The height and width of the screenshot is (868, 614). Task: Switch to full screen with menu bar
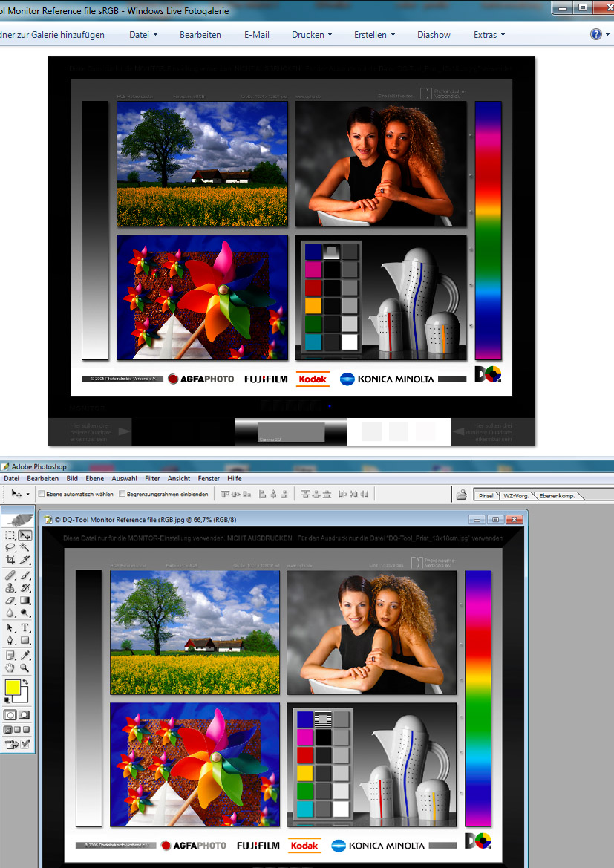[x=17, y=730]
